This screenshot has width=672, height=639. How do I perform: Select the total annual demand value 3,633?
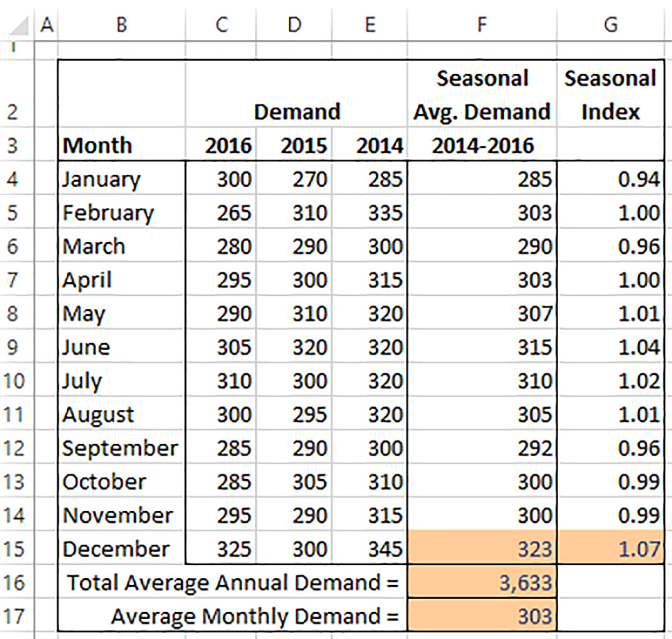point(482,583)
